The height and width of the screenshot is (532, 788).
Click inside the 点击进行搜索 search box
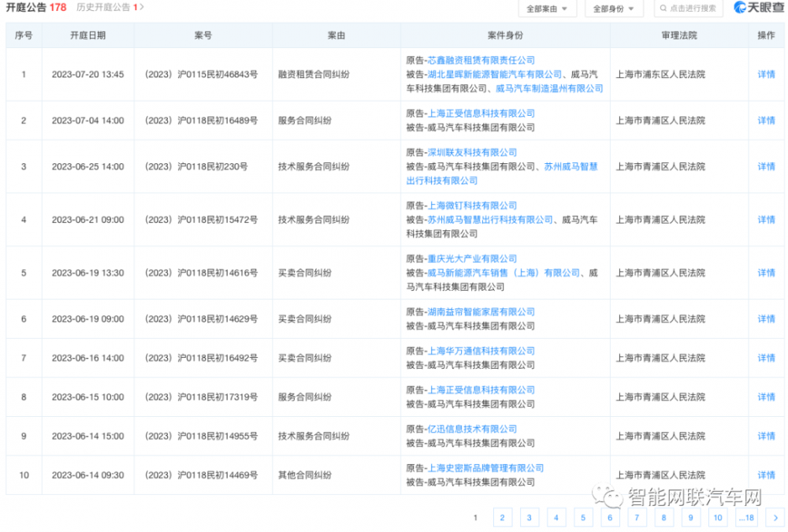click(692, 9)
